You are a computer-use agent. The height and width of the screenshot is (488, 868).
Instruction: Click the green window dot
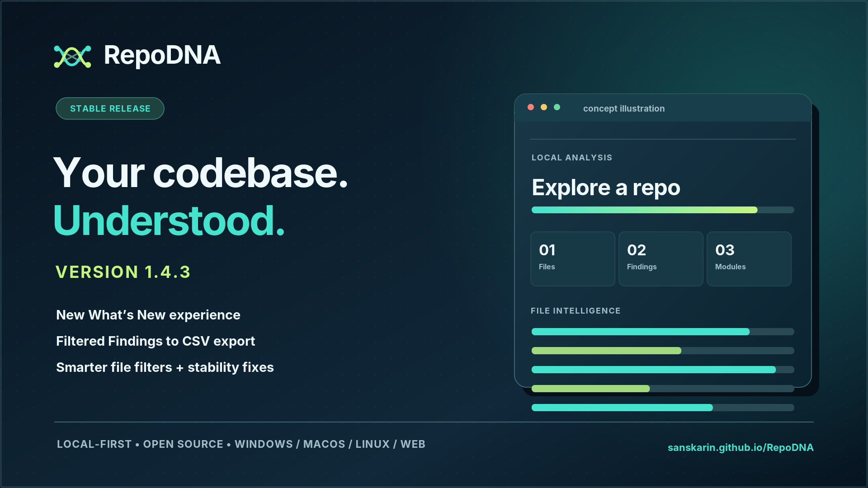557,107
